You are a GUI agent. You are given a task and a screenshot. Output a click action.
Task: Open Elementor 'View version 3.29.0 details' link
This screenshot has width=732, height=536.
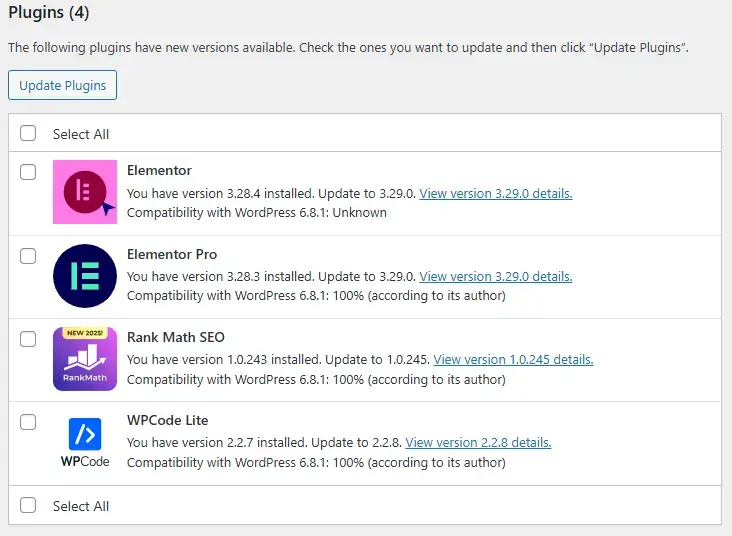(x=496, y=193)
